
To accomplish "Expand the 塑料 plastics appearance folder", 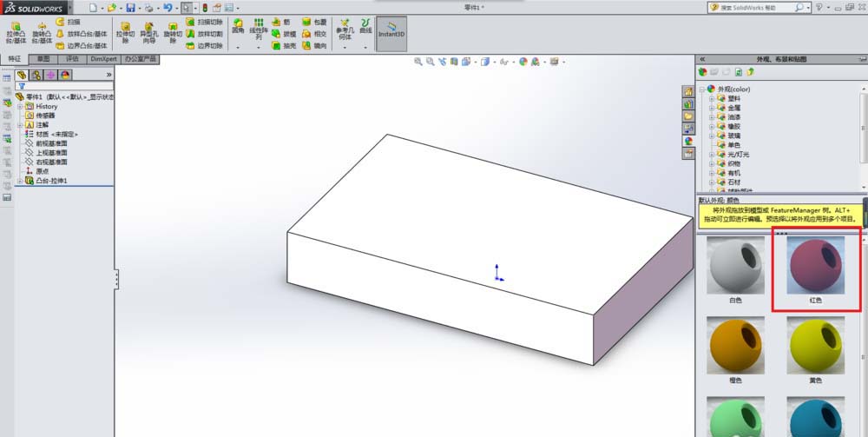I will pyautogui.click(x=712, y=98).
